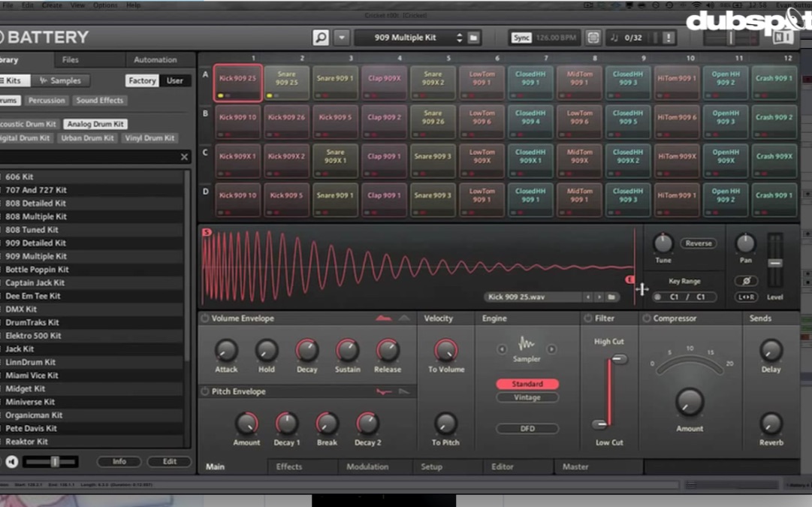This screenshot has width=812, height=507.
Task: Click the Edit button in the browser
Action: click(169, 461)
